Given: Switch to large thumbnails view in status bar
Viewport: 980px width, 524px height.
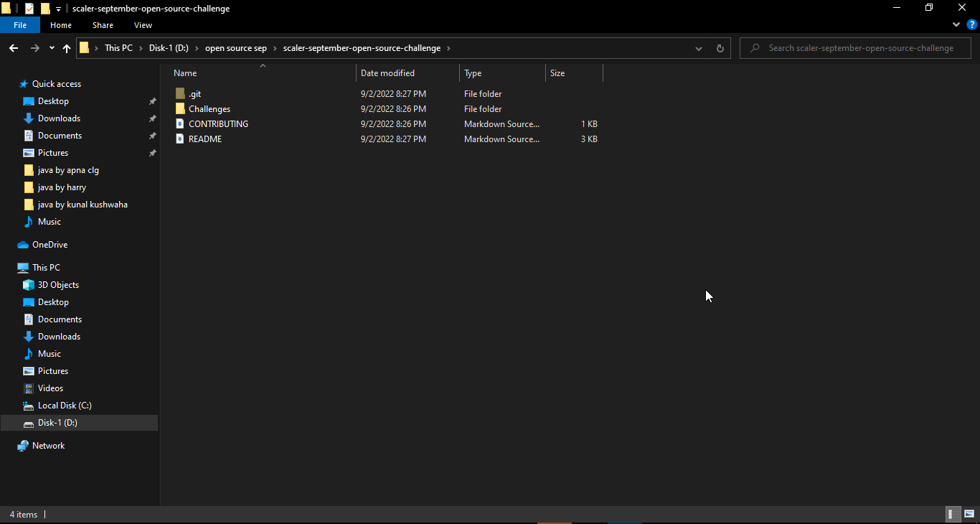Looking at the screenshot, I should pyautogui.click(x=969, y=514).
